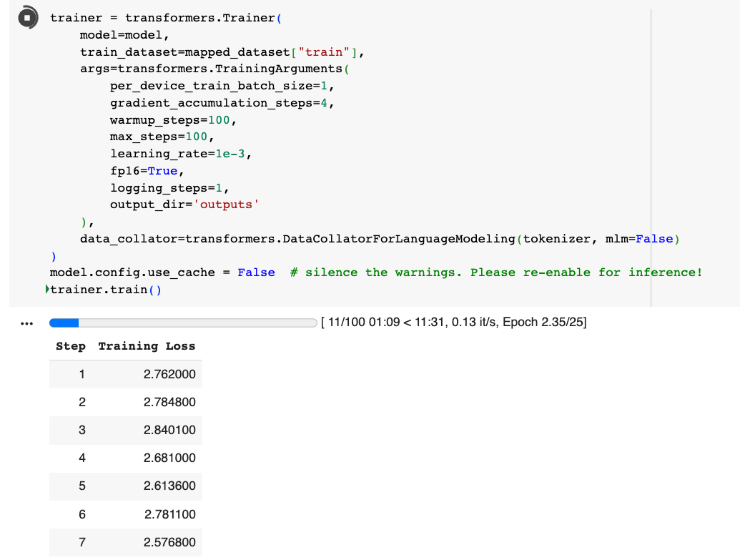
Task: Select loss value 2.840100
Action: [169, 430]
